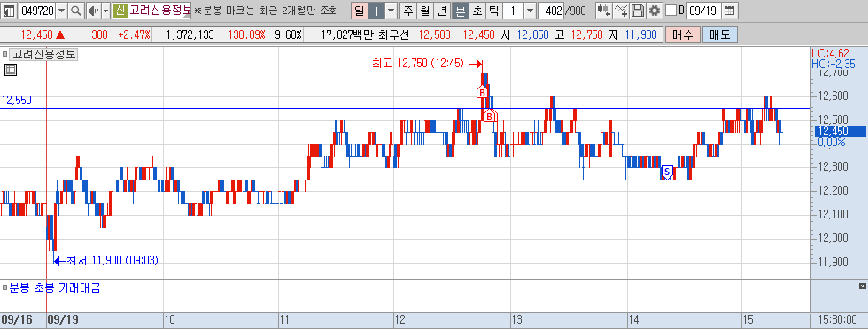The width and height of the screenshot is (868, 329).
Task: Click the small square before 고려신용정보 legend
Action: [4, 54]
